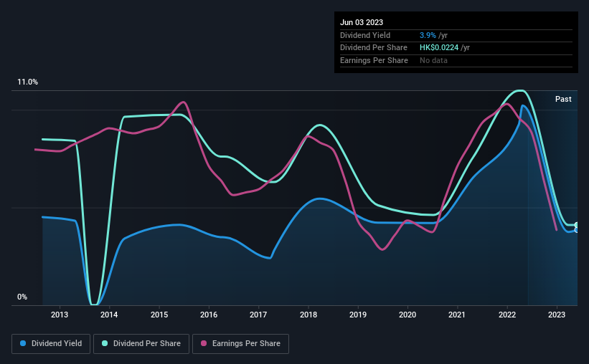The image size is (589, 364).
Task: Click the tooltip 'Earnings Per Share' row label
Action: (374, 60)
